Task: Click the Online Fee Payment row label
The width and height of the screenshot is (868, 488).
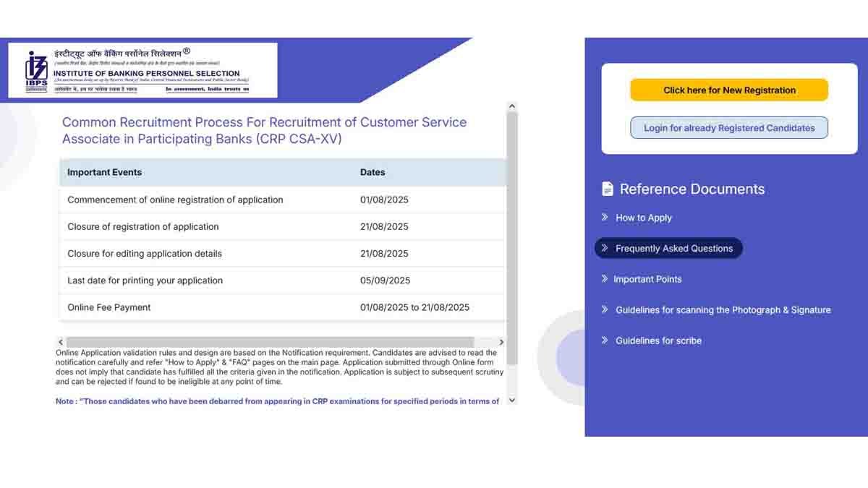Action: coord(109,307)
